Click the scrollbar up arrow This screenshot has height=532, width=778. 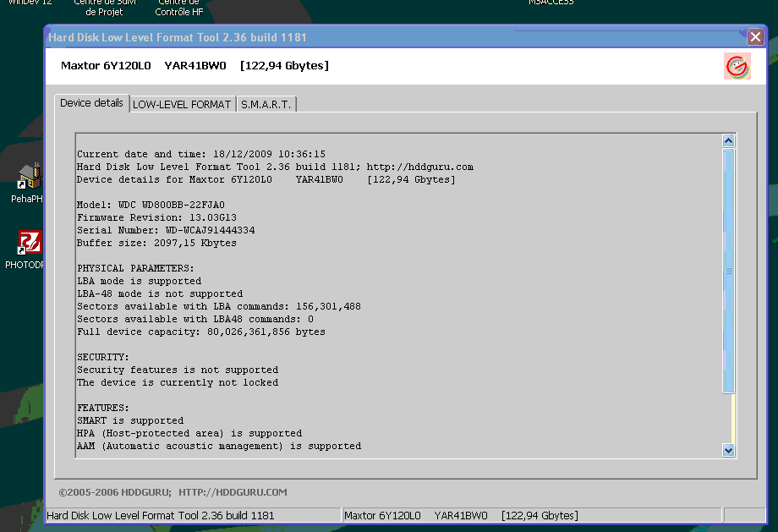point(728,141)
